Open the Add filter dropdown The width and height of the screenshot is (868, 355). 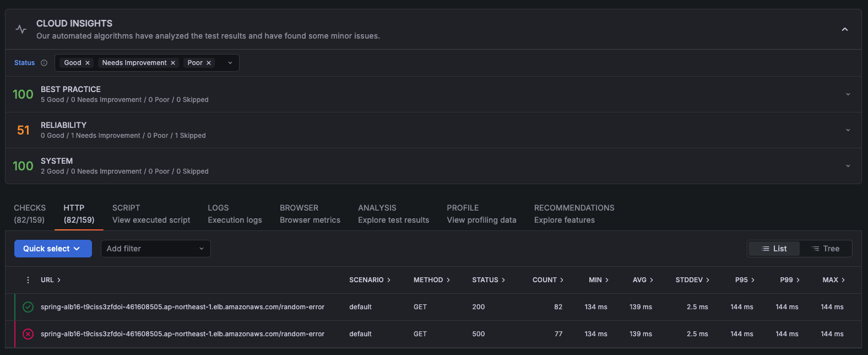pyautogui.click(x=155, y=249)
